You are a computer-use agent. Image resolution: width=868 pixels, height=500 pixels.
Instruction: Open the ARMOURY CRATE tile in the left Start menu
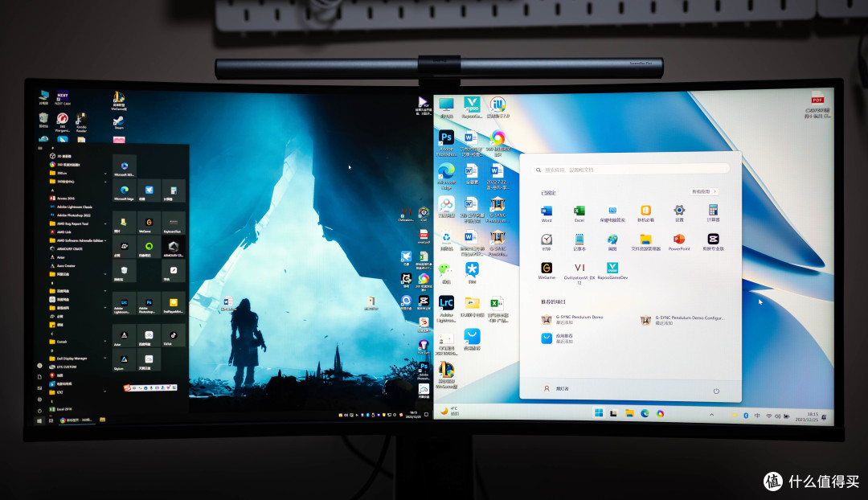pyautogui.click(x=174, y=248)
